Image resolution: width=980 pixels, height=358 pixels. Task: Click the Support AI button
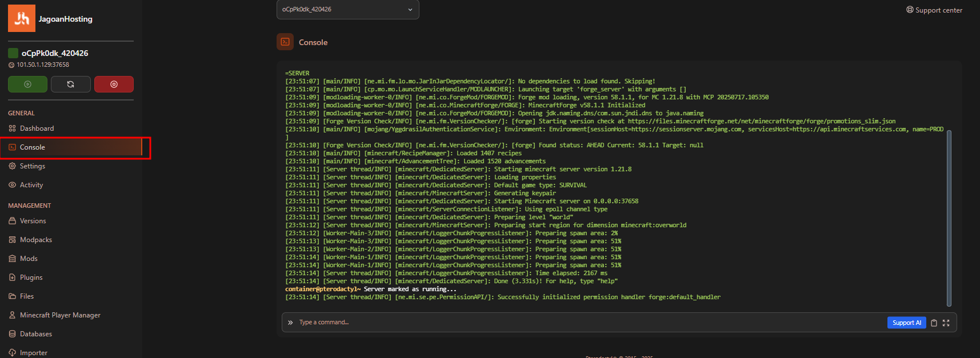(x=906, y=323)
